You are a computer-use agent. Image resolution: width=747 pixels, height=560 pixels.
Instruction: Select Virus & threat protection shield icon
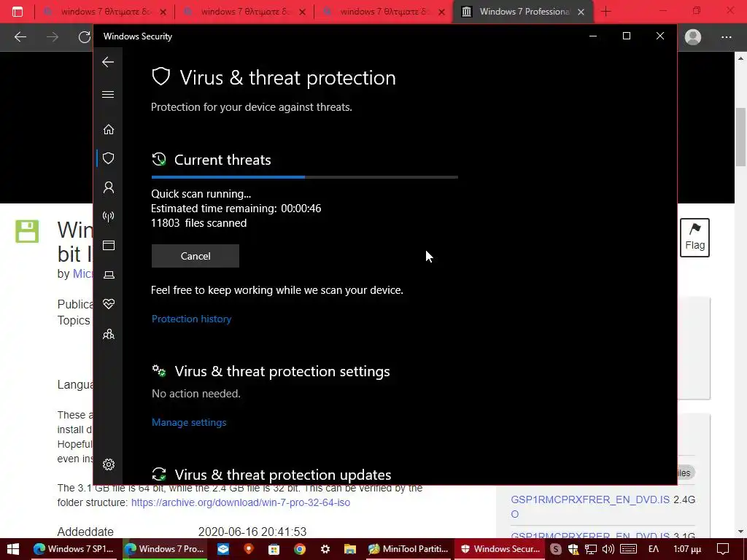pyautogui.click(x=109, y=158)
